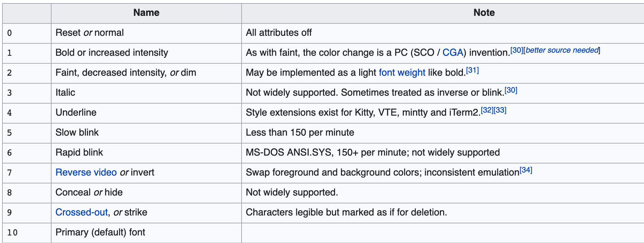
Task: Click the Slow blink name cell
Action: [146, 133]
